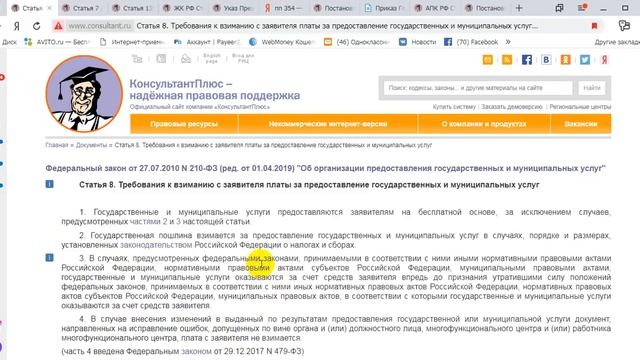640x360 pixels.
Task: Open the Twitter icon in site header
Action: tap(585, 60)
